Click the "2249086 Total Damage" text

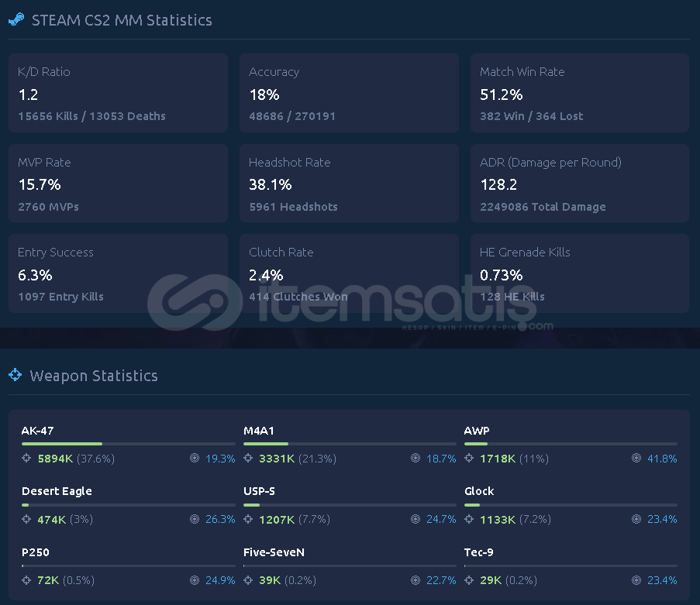tap(543, 207)
